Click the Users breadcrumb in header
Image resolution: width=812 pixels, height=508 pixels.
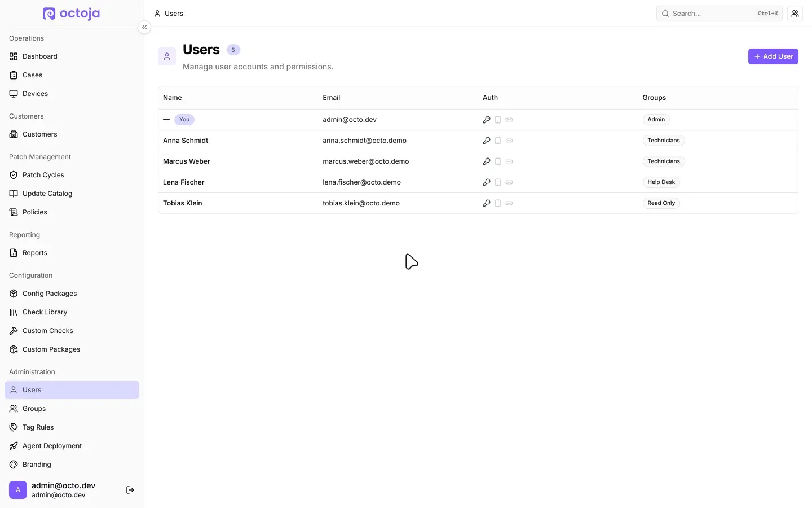169,14
